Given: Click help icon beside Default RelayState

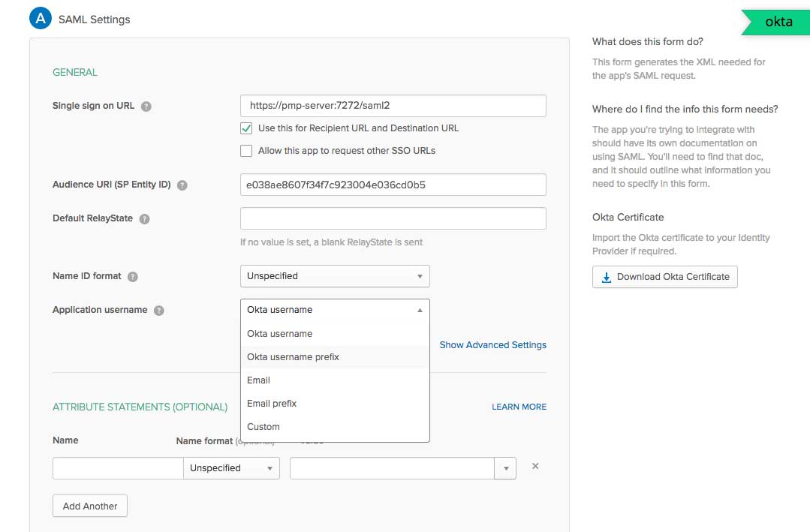Looking at the screenshot, I should [x=145, y=219].
